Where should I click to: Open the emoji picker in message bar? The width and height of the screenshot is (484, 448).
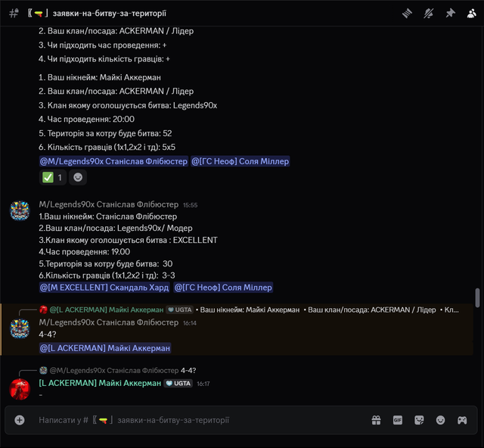point(440,420)
